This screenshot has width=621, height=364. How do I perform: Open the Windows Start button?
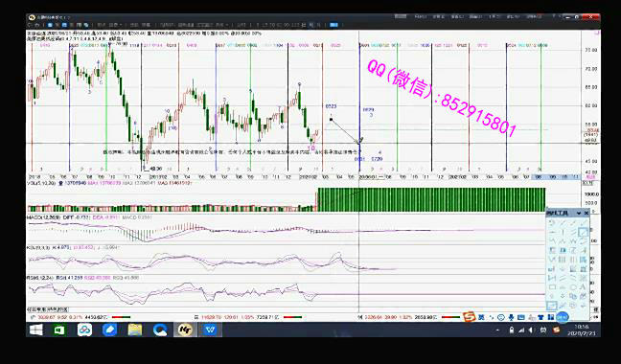[x=36, y=330]
